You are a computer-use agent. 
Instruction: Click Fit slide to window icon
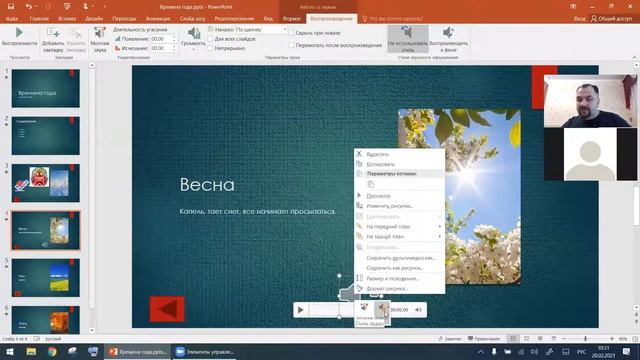click(635, 339)
